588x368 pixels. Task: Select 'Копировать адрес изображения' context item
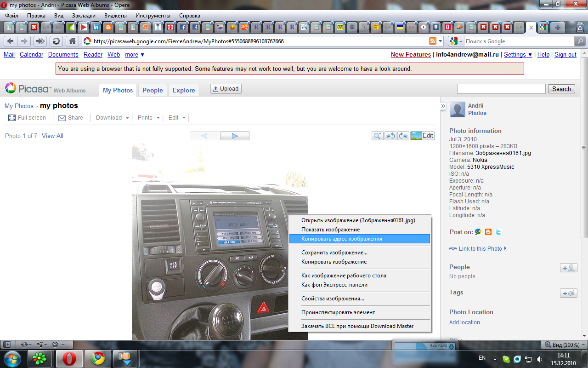coord(359,239)
